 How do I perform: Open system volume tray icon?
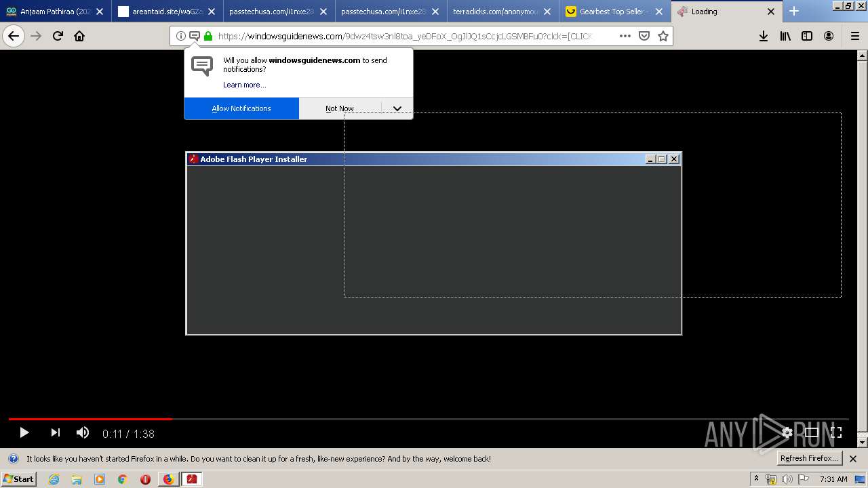787,479
